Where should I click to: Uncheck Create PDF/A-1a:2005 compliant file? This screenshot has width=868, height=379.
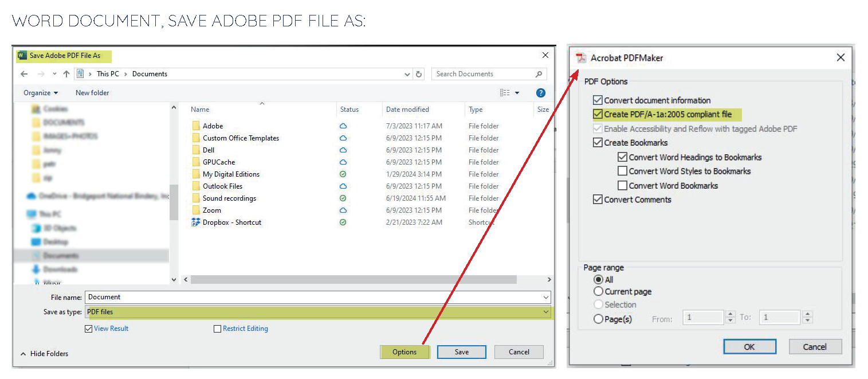coord(598,114)
